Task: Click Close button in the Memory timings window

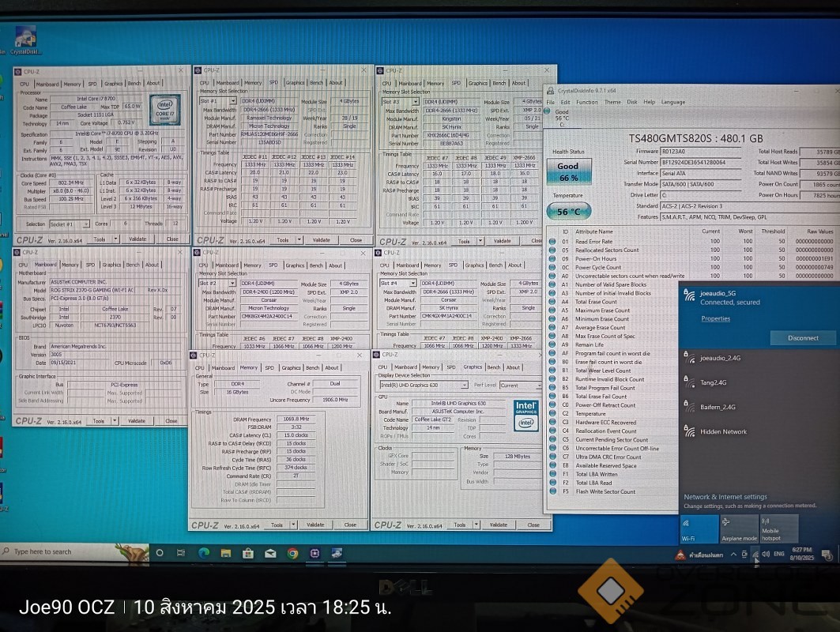Action: [x=350, y=525]
